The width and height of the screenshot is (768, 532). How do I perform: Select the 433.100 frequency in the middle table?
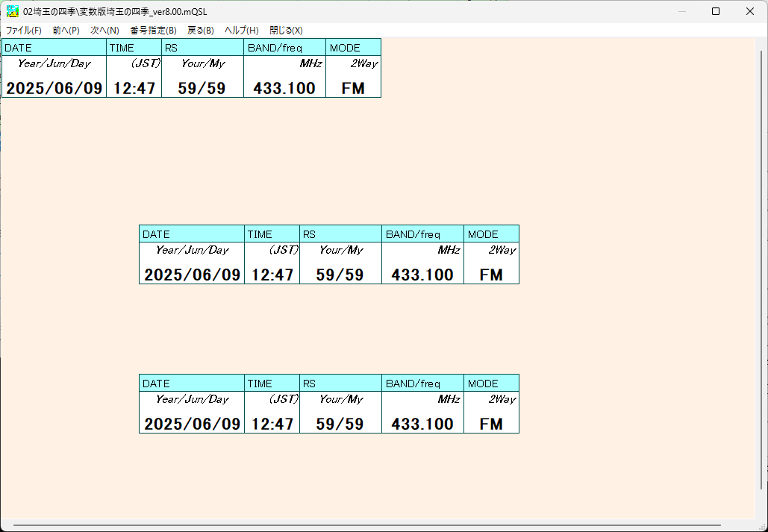[x=422, y=275]
